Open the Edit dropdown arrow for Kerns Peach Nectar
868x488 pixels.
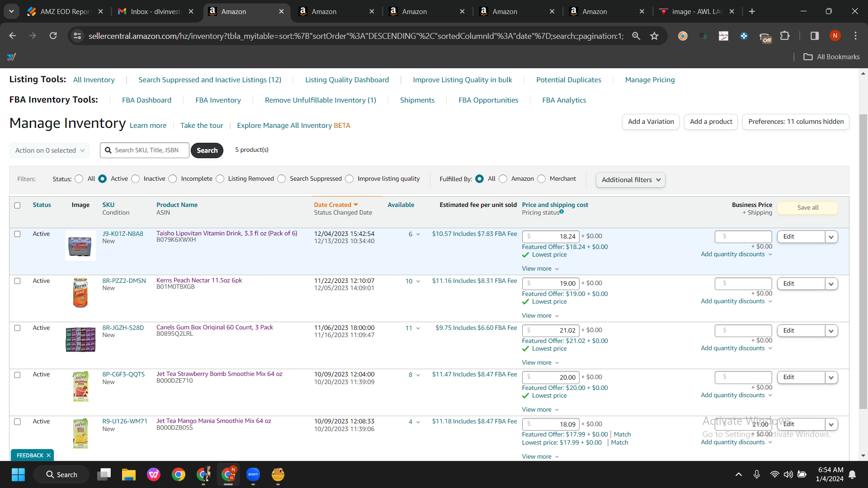[x=831, y=284]
